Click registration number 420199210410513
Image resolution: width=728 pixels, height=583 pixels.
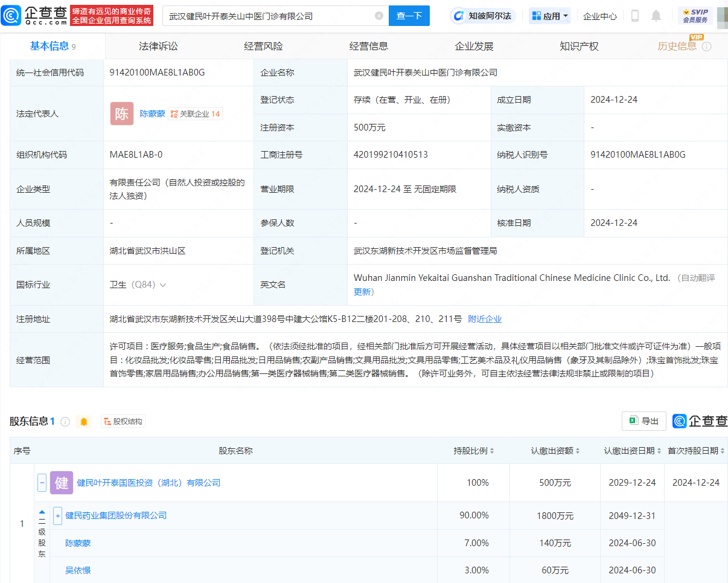click(391, 155)
